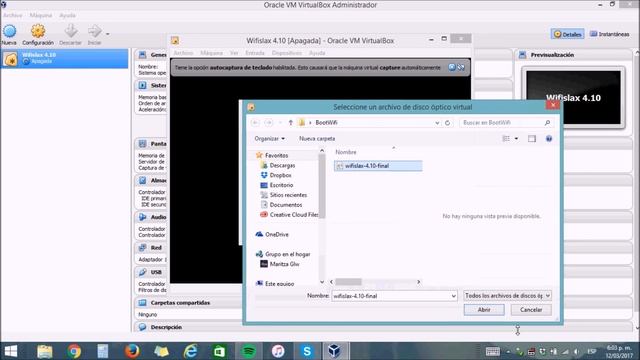Toggle the preview pane icon

tap(531, 139)
